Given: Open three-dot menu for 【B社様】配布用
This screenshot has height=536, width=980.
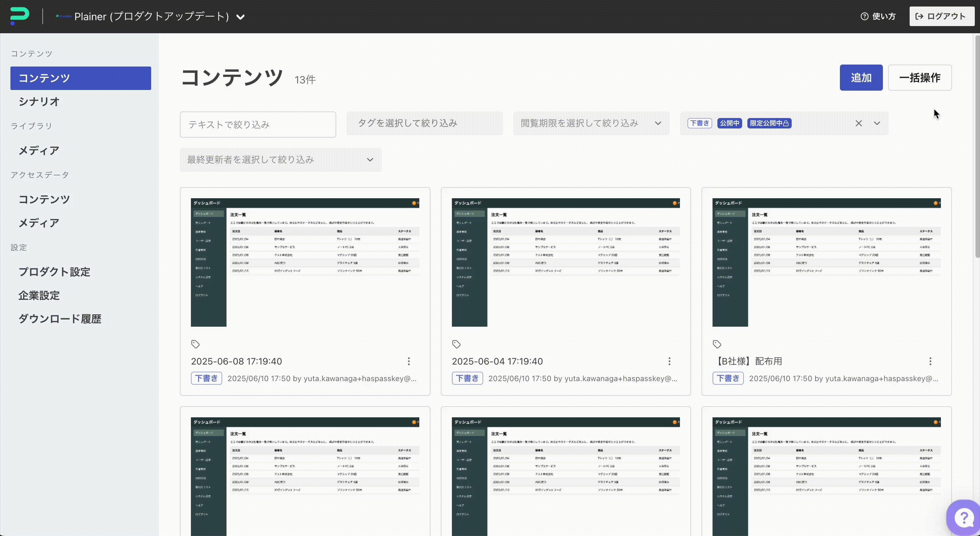Looking at the screenshot, I should pos(930,361).
